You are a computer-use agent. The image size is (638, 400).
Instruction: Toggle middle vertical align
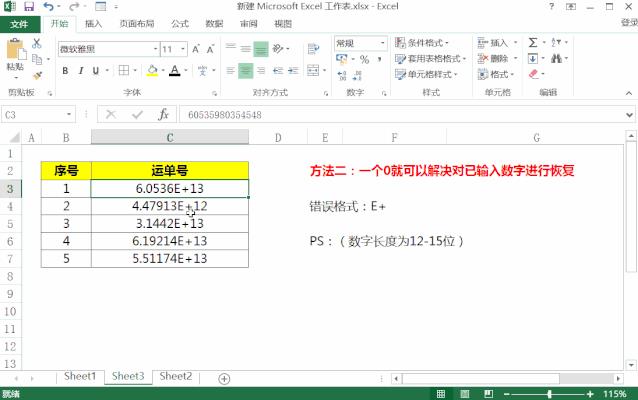click(245, 49)
